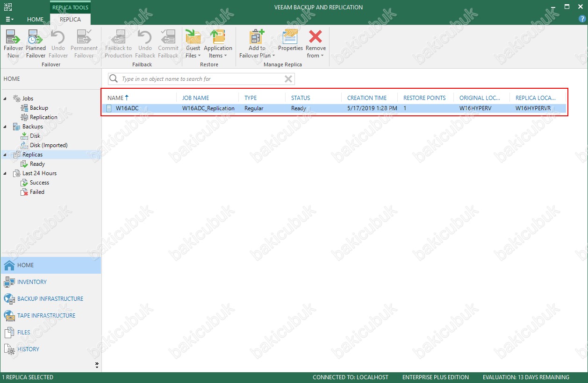
Task: Collapse the Last 24 Hours node arrow
Action: click(x=6, y=173)
